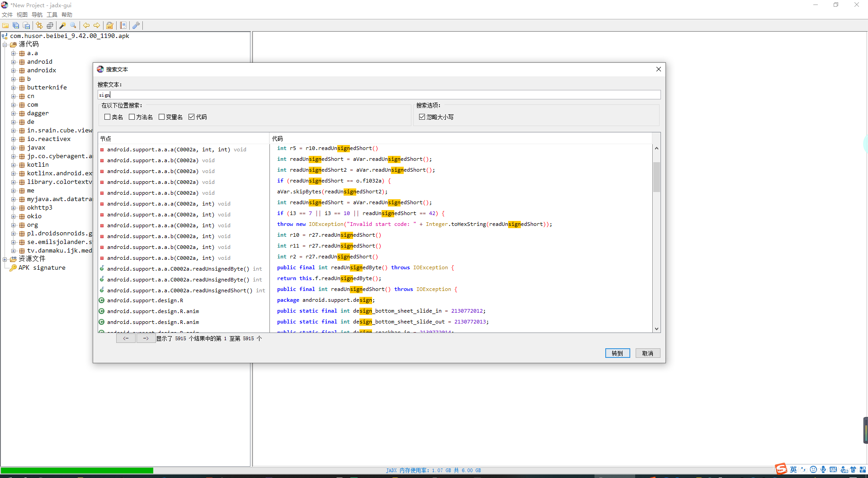
Task: Open the 工具 Tools menu
Action: [x=52, y=15]
